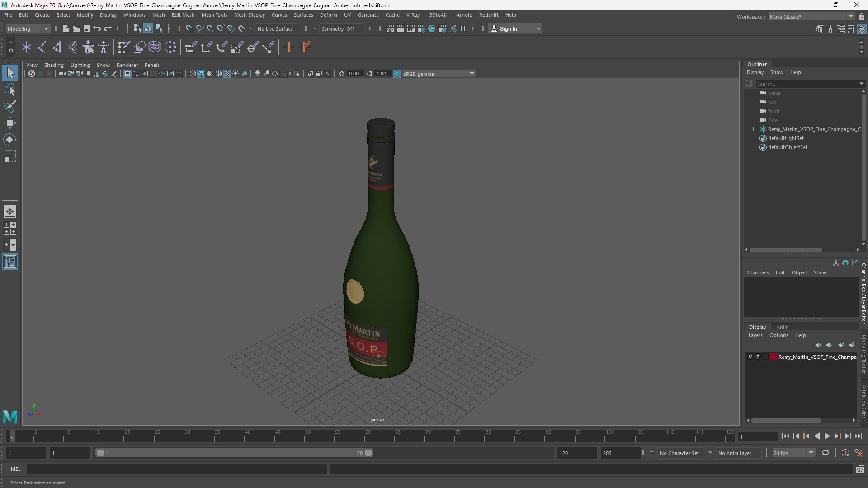The image size is (868, 488).
Task: Go to start of playback range
Action: (786, 436)
